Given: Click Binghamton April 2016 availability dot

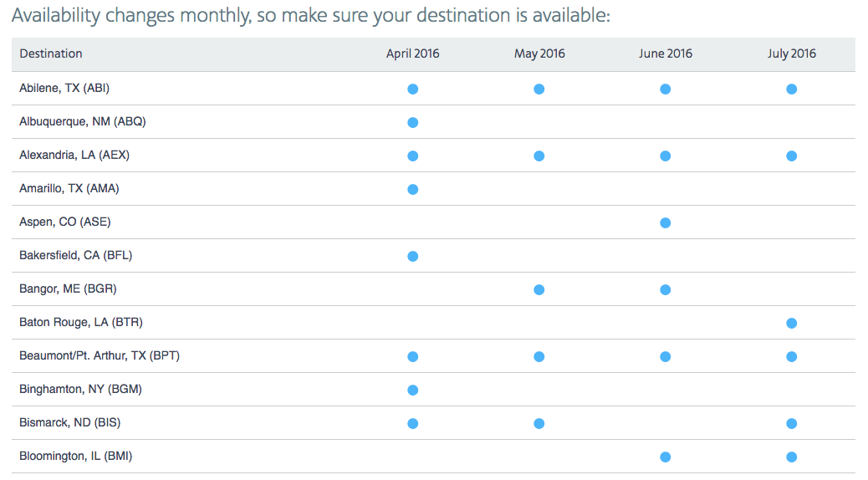Looking at the screenshot, I should pyautogui.click(x=412, y=390).
